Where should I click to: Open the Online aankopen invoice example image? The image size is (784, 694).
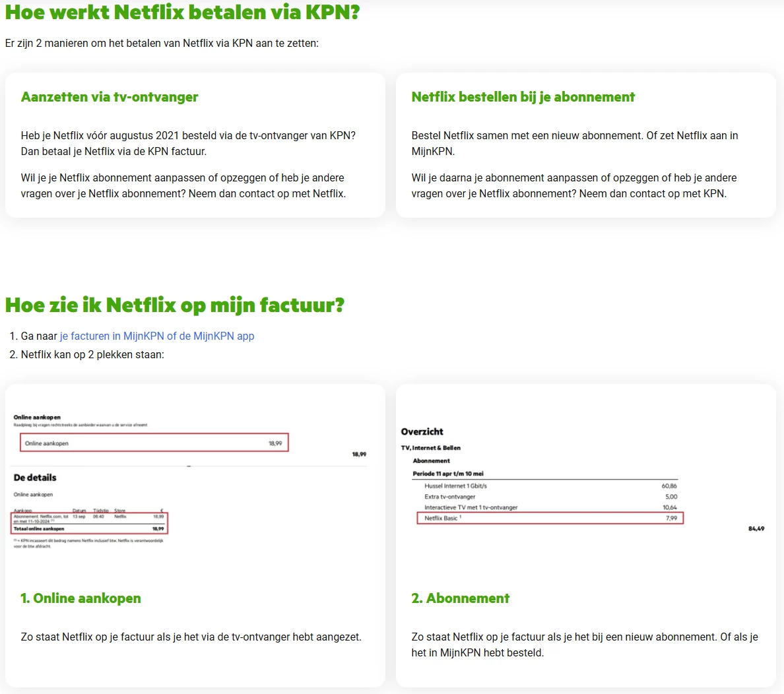click(x=190, y=482)
